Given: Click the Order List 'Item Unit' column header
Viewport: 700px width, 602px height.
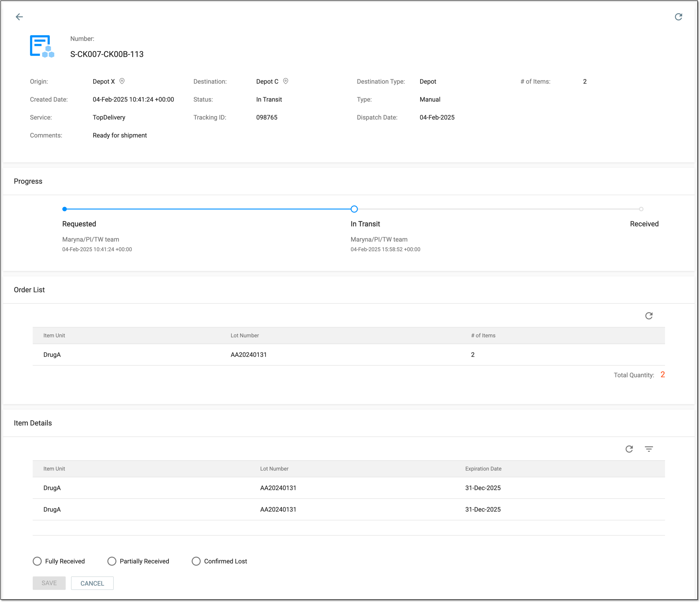Looking at the screenshot, I should 54,335.
